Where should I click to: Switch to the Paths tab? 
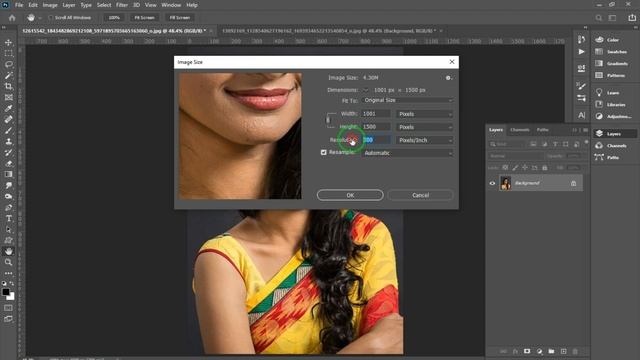point(542,130)
